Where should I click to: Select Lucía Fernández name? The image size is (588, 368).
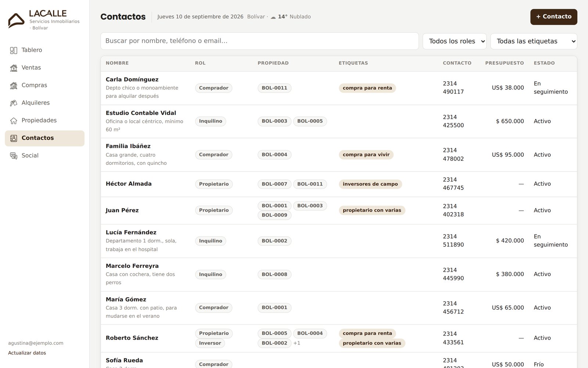(131, 233)
